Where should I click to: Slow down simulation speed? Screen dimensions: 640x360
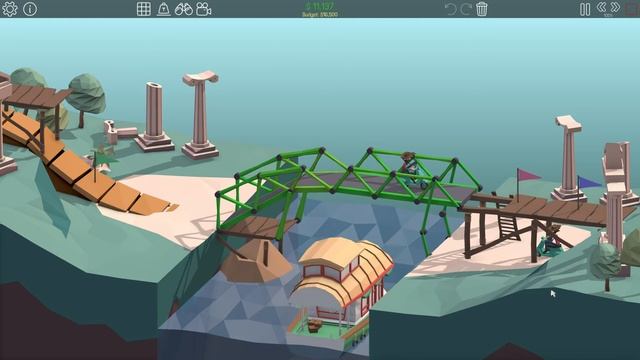pyautogui.click(x=601, y=7)
